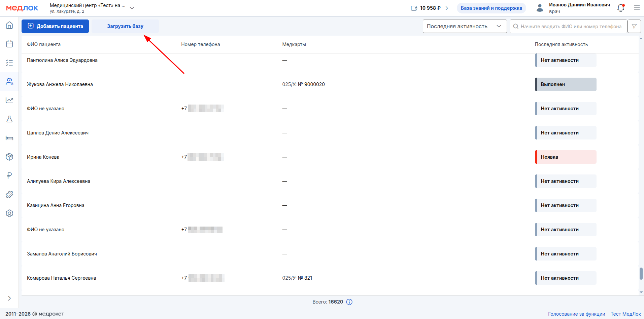Open the filter funnel button
Image resolution: width=644 pixels, height=319 pixels.
(x=634, y=26)
